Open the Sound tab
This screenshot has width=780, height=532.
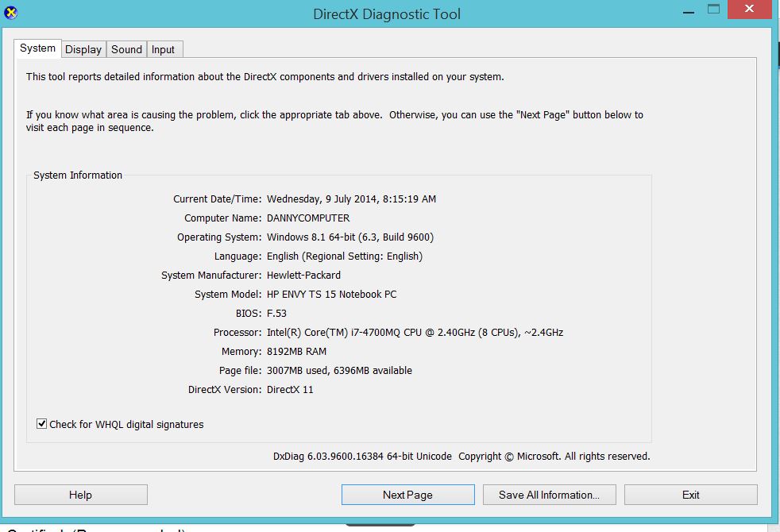[126, 49]
